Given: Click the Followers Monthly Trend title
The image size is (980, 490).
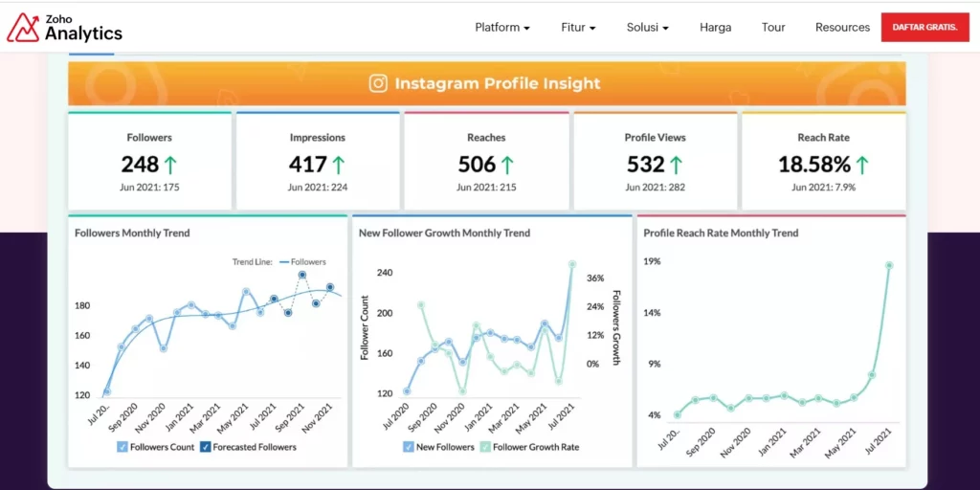Looking at the screenshot, I should coord(132,234).
